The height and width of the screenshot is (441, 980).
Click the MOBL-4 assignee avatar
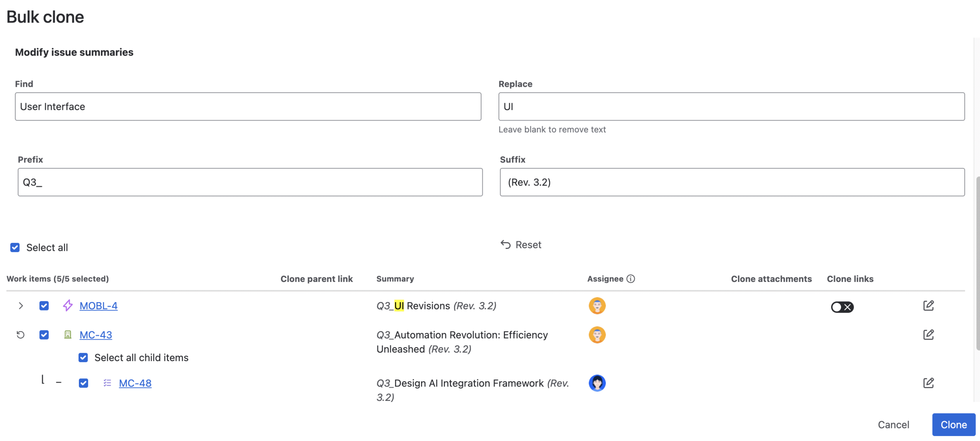597,306
